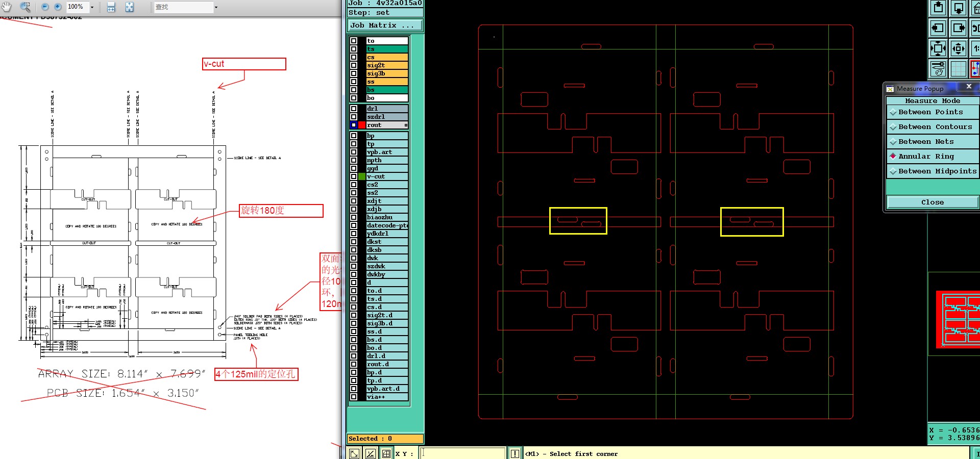The image size is (980, 459).
Task: Select the 'sig3b' layer row
Action: 387,73
